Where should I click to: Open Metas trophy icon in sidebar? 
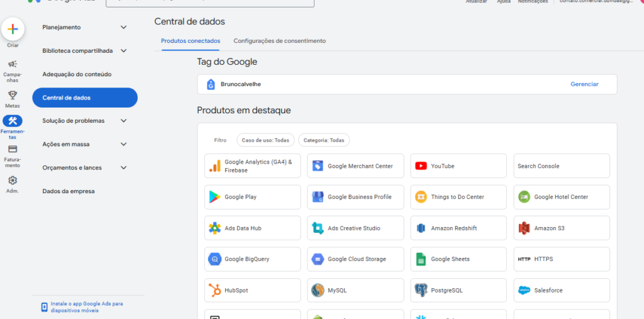(13, 96)
